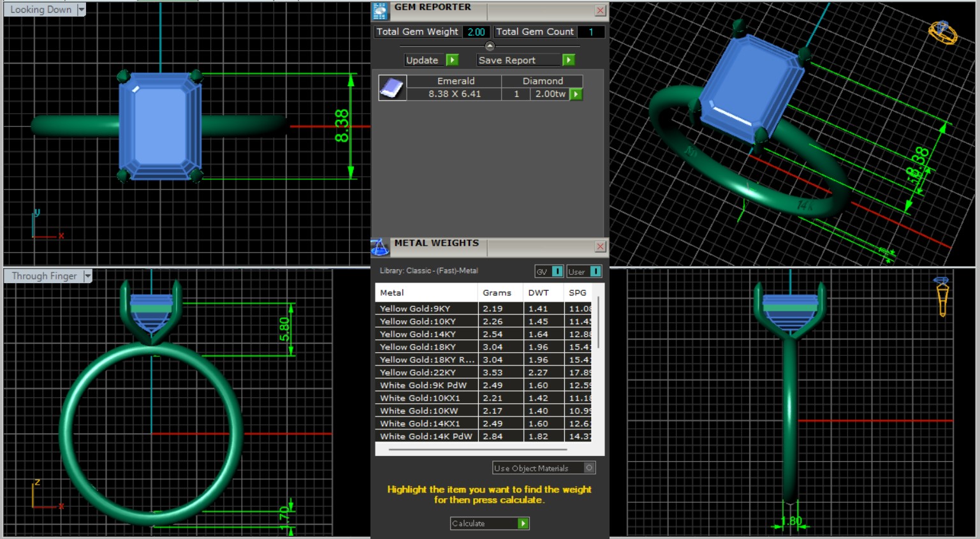Click the ring side-view icon in lower-right viewport
This screenshot has height=539, width=980.
942,297
